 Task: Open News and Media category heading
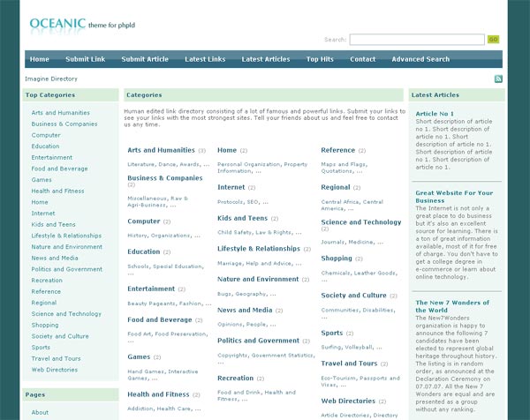(245, 310)
